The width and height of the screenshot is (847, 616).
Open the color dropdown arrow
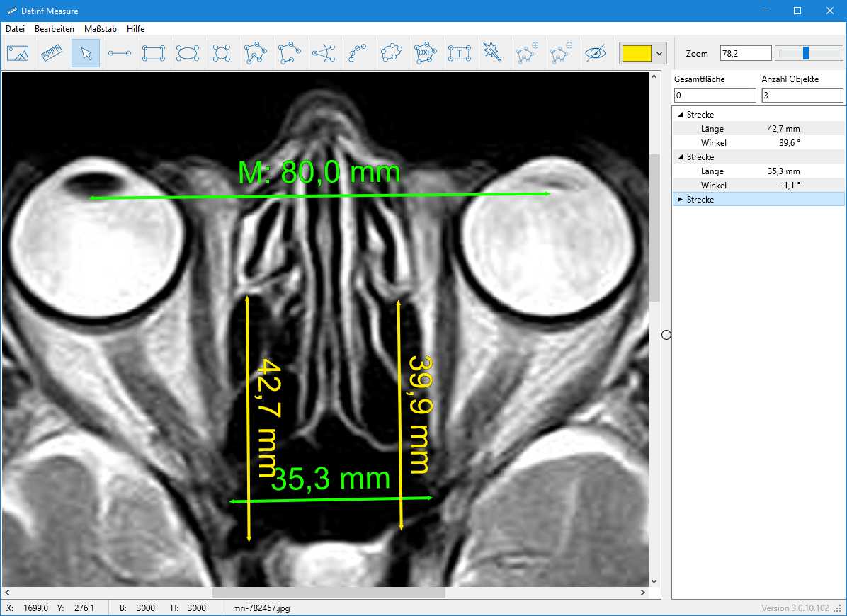click(x=659, y=53)
